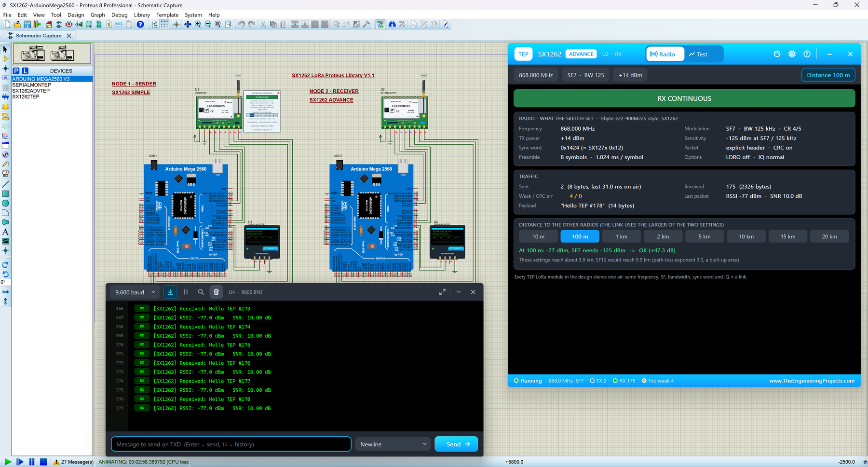This screenshot has height=467, width=868.
Task: Select the 10 m distance option
Action: point(538,236)
